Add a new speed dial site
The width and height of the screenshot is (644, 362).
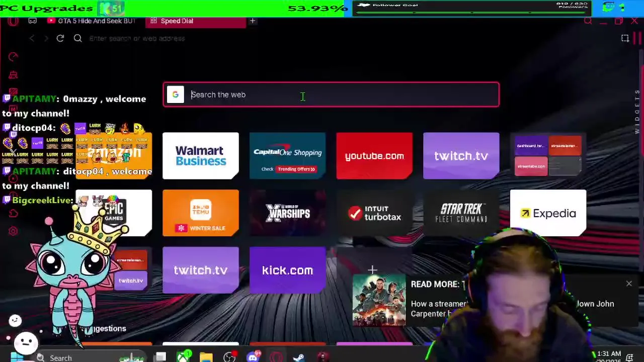[x=372, y=270]
